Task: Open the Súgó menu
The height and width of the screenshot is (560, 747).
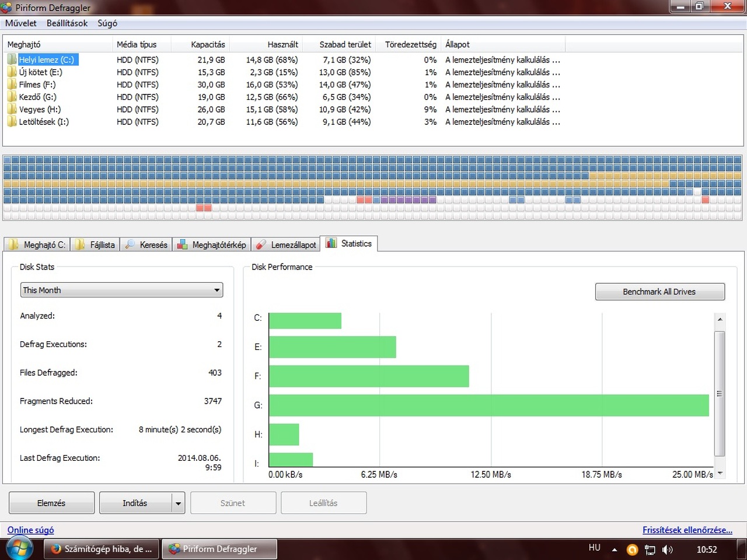Action: [x=107, y=23]
